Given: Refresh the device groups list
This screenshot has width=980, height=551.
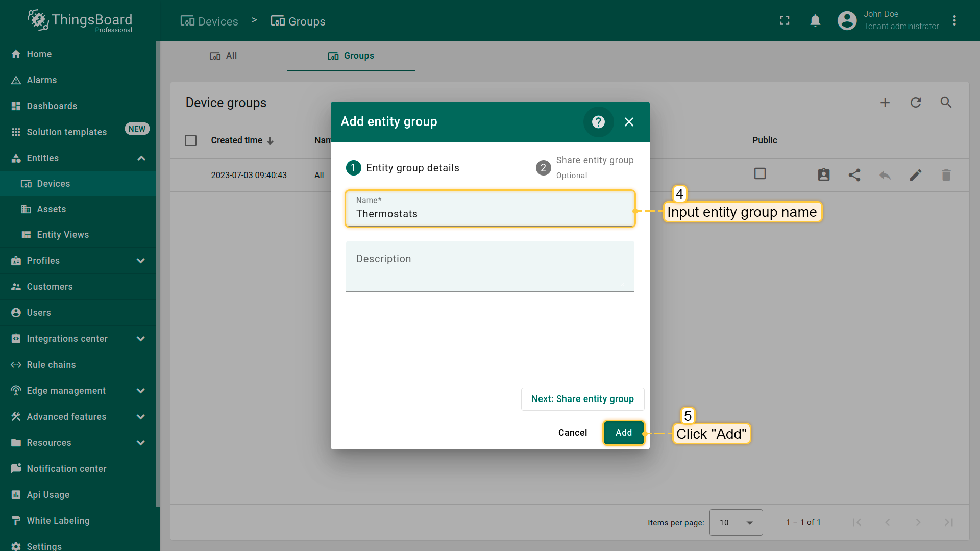Looking at the screenshot, I should [916, 103].
